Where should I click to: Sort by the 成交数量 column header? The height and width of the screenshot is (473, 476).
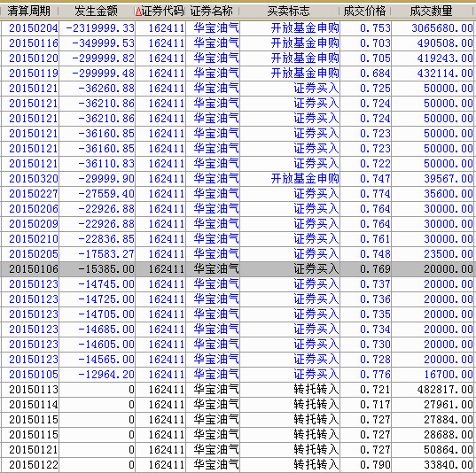[431, 12]
